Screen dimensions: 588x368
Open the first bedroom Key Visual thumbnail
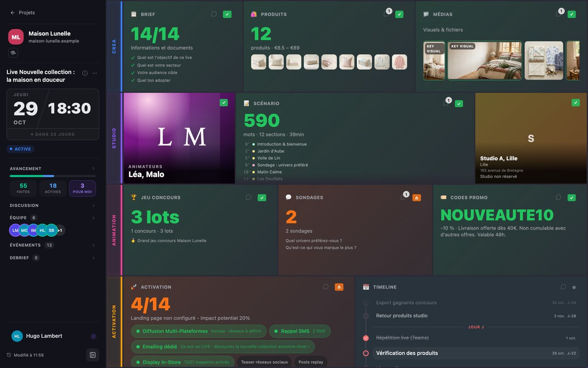click(x=434, y=61)
